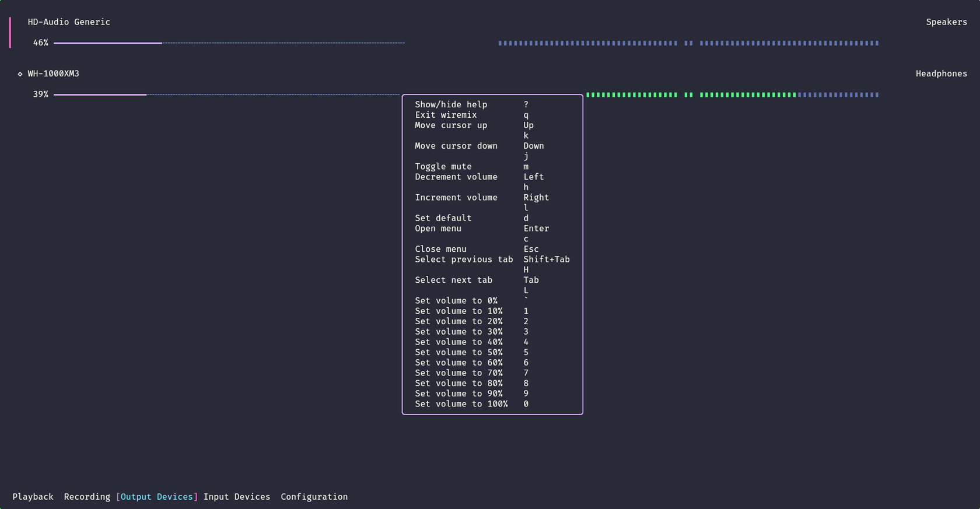Click the 'Open menu' help entry
Viewport: 980px width, 509px height.
tap(438, 229)
